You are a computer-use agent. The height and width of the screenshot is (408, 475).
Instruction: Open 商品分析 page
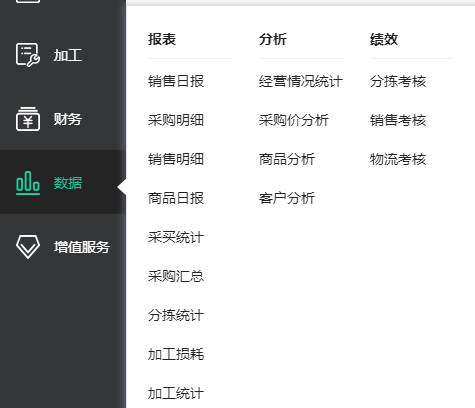287,159
